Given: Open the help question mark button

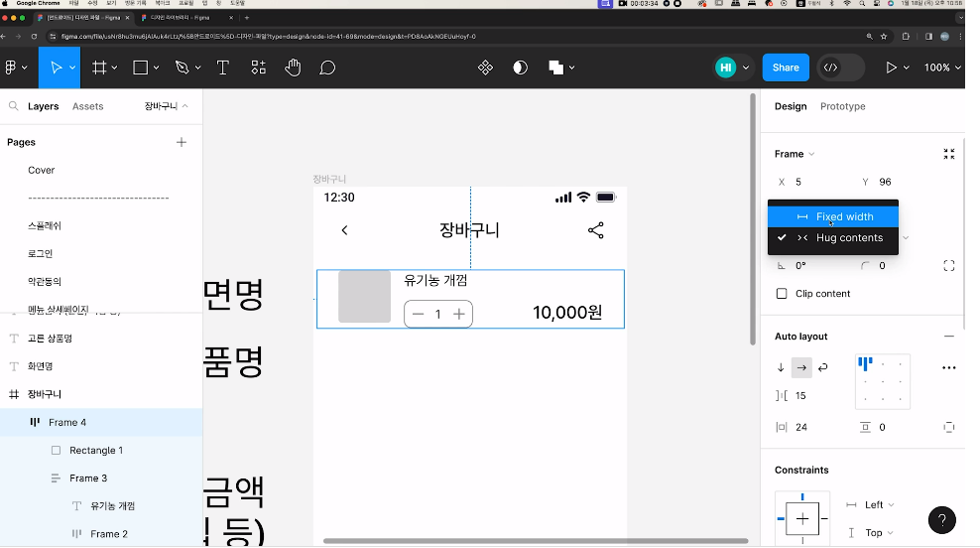Looking at the screenshot, I should coord(942,520).
